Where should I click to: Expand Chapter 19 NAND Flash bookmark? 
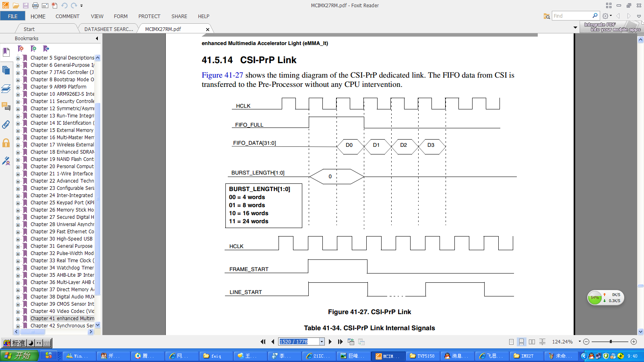[x=18, y=160]
